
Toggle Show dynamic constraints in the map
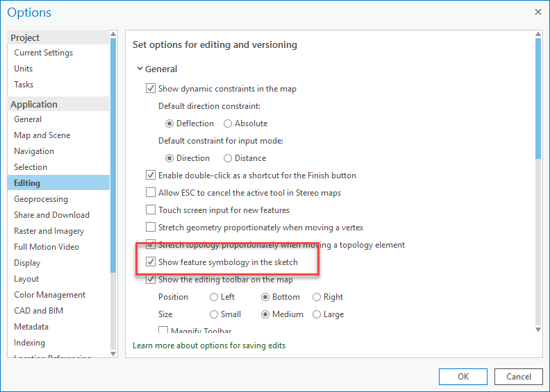coord(151,89)
